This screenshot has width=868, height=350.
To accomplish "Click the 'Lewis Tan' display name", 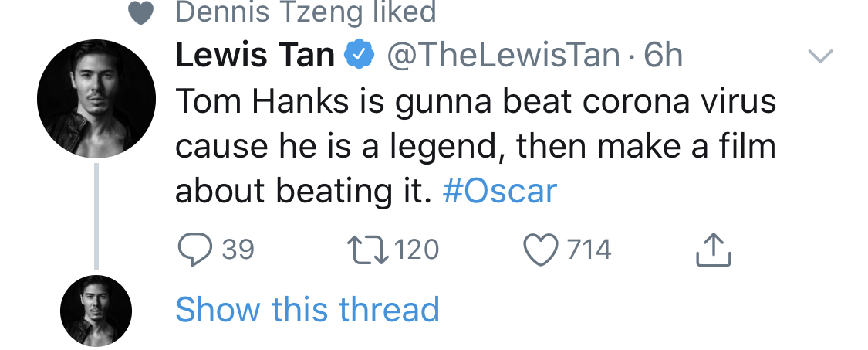I will 255,55.
